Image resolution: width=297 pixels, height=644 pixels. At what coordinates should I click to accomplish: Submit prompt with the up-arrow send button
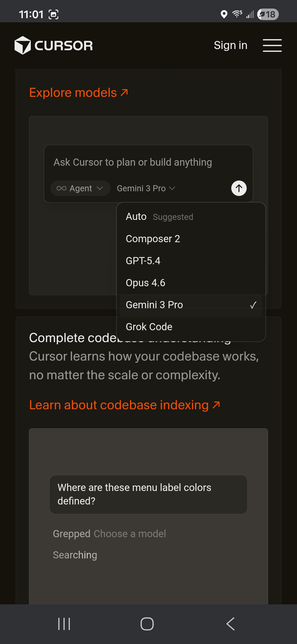point(239,188)
